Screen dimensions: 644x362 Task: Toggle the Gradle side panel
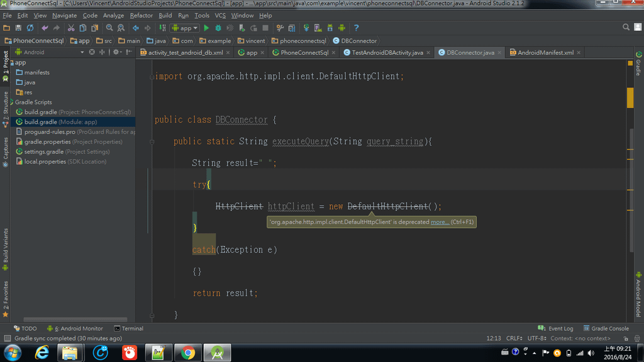638,64
